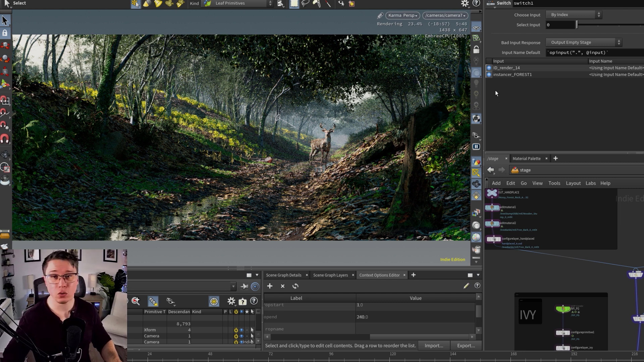Click the scene graph pin icon
The image size is (644, 362).
coord(244,286)
